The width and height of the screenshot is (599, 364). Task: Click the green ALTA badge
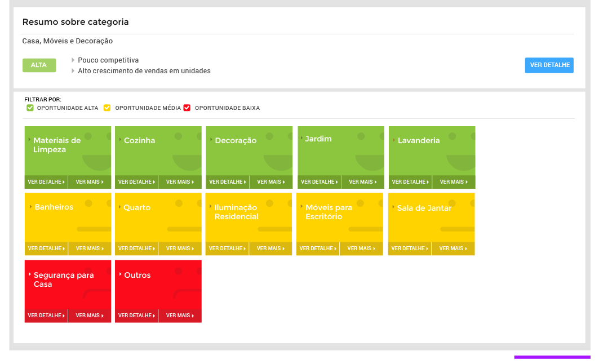click(39, 65)
